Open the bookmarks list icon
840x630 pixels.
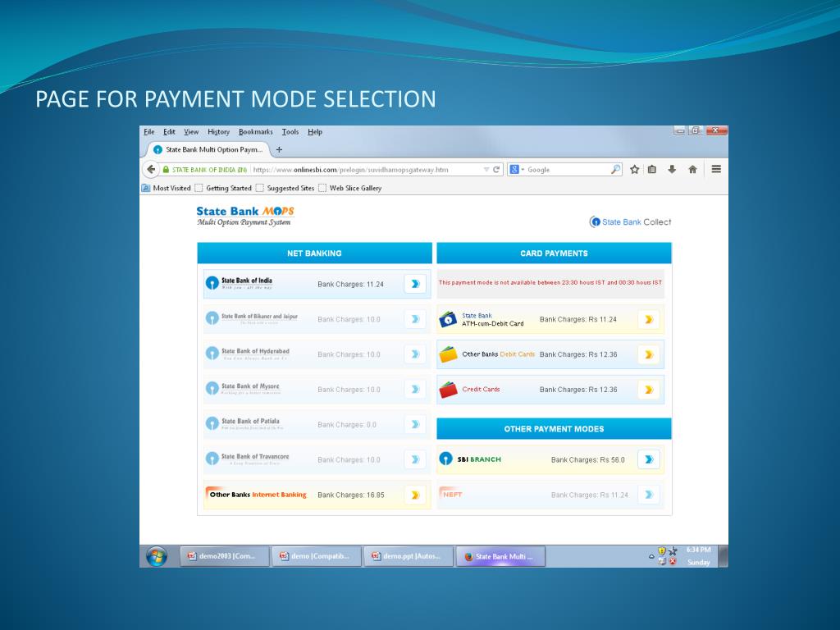coord(652,169)
